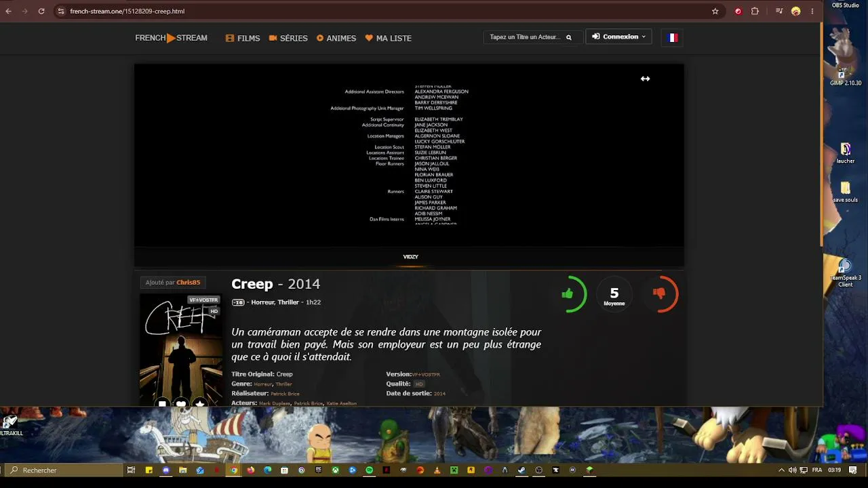The width and height of the screenshot is (868, 488).
Task: Click the heart favorite icon on poster
Action: click(181, 404)
